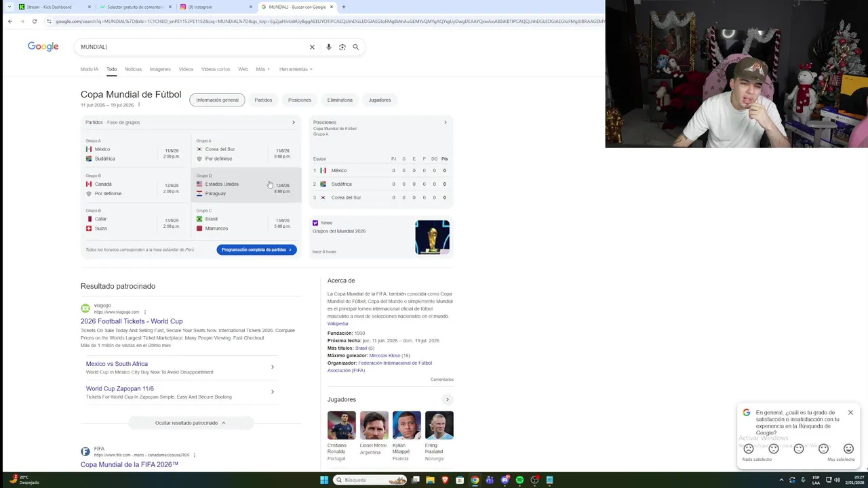Click Programación completa de partidos button
The image size is (868, 488).
[256, 249]
